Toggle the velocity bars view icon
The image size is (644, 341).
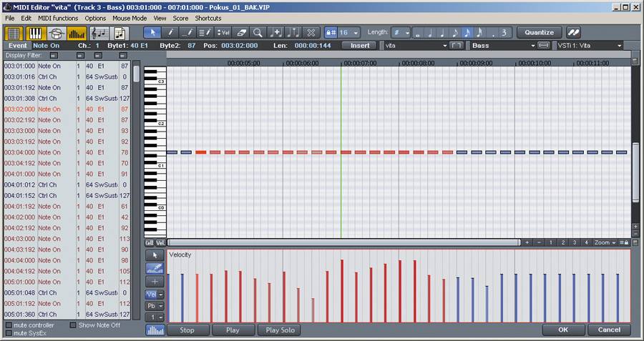(x=77, y=33)
